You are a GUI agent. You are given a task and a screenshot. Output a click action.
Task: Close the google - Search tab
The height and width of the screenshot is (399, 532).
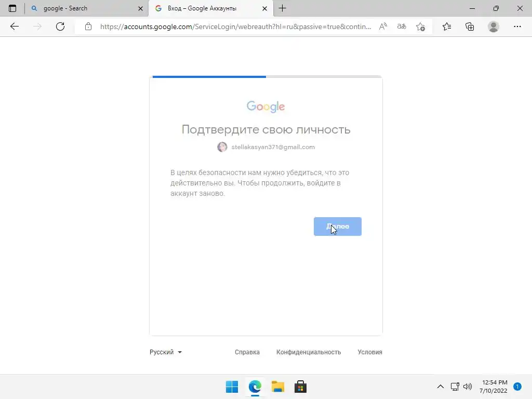(140, 8)
